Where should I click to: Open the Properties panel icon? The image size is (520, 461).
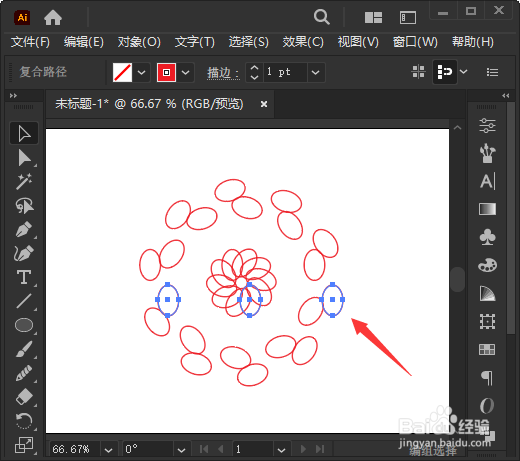tap(487, 126)
